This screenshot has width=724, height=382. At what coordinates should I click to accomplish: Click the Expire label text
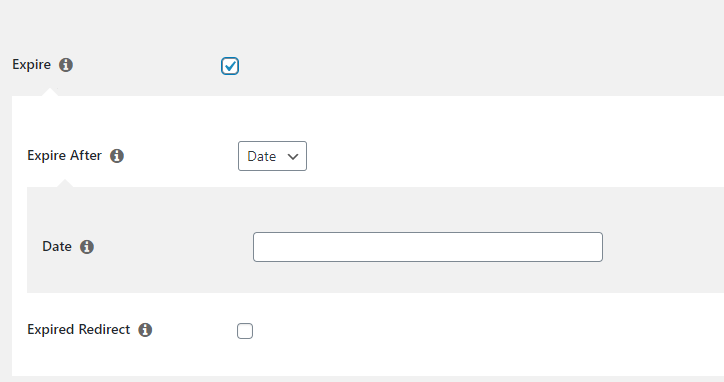(x=31, y=65)
